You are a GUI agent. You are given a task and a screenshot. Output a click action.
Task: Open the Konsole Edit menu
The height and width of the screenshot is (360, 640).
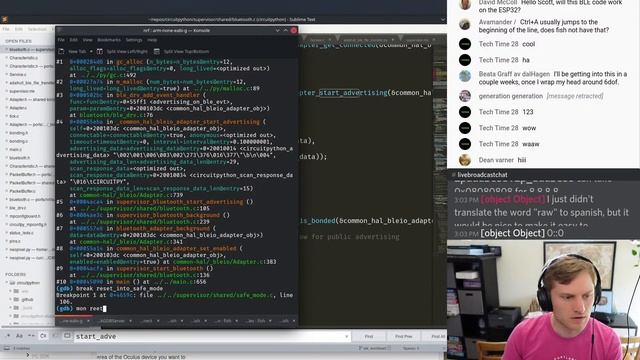click(74, 40)
